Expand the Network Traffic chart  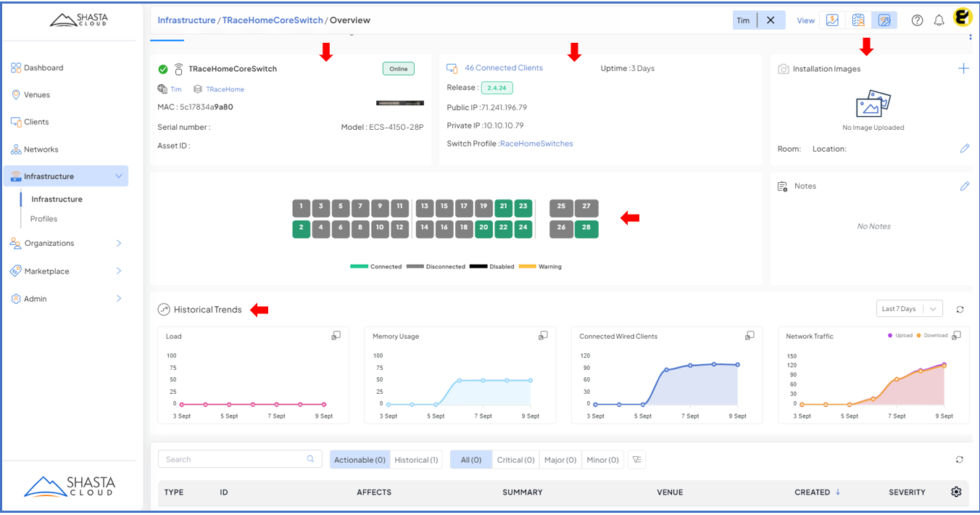click(x=956, y=335)
